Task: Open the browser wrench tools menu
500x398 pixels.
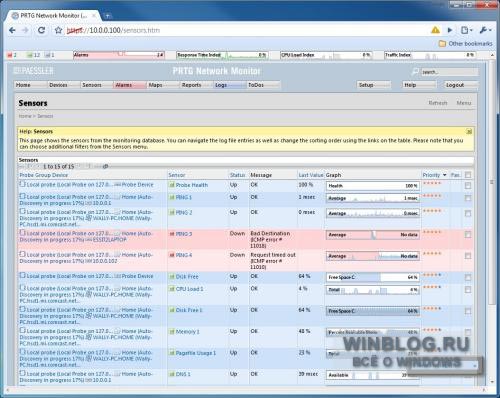Action: click(485, 30)
